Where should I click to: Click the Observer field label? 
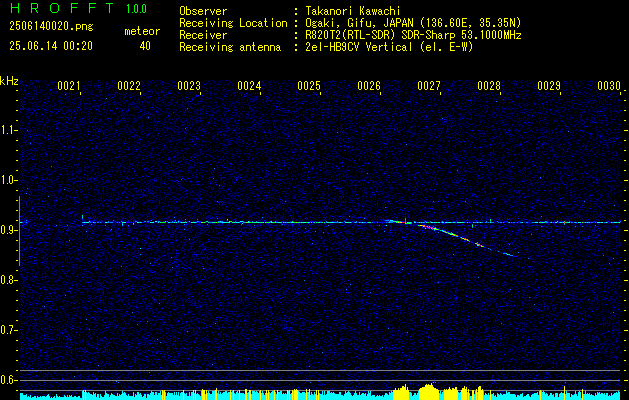coord(203,11)
